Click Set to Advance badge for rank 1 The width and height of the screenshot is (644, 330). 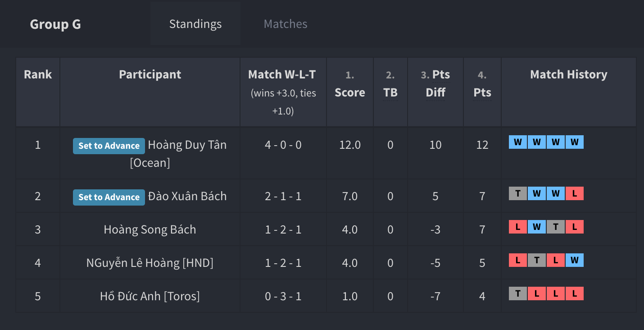click(x=109, y=146)
